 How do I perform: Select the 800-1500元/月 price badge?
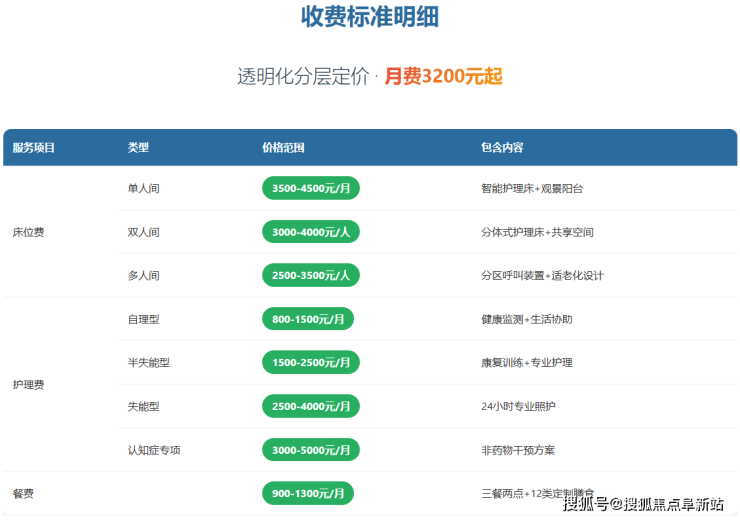click(x=307, y=319)
